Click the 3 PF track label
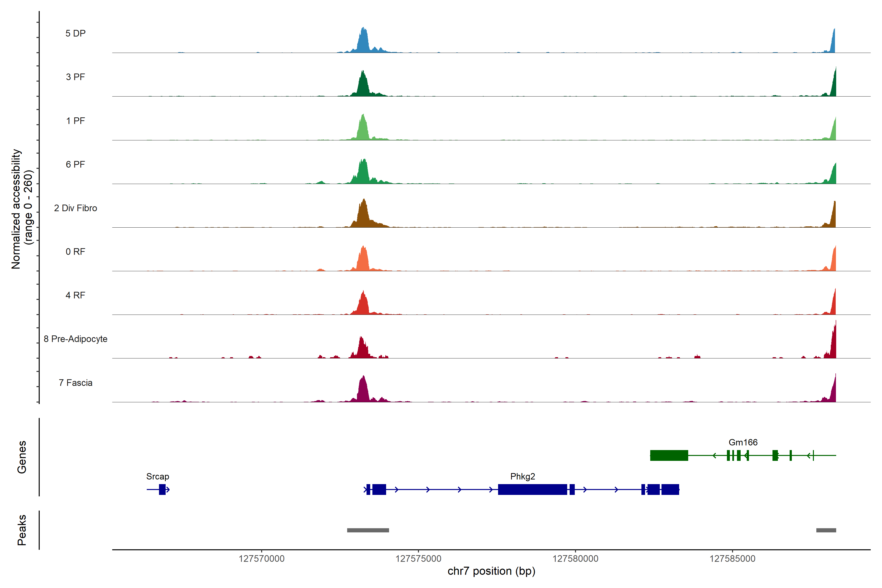 pos(75,77)
